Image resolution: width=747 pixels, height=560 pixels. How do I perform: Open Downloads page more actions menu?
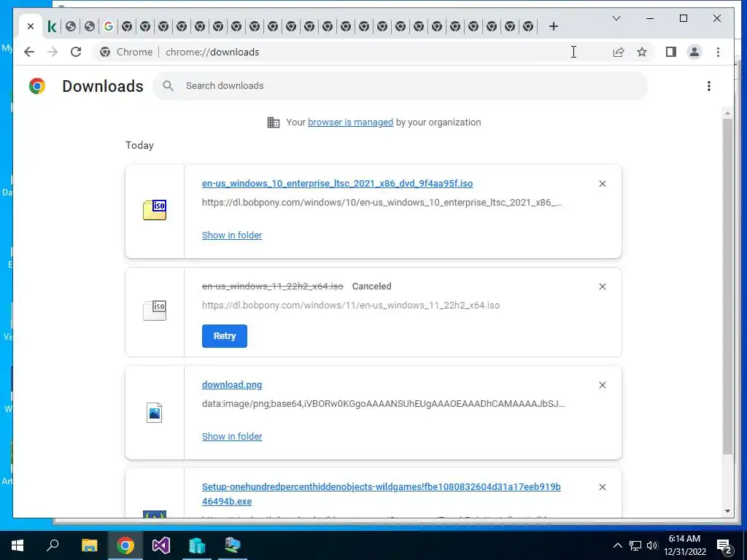click(x=709, y=86)
